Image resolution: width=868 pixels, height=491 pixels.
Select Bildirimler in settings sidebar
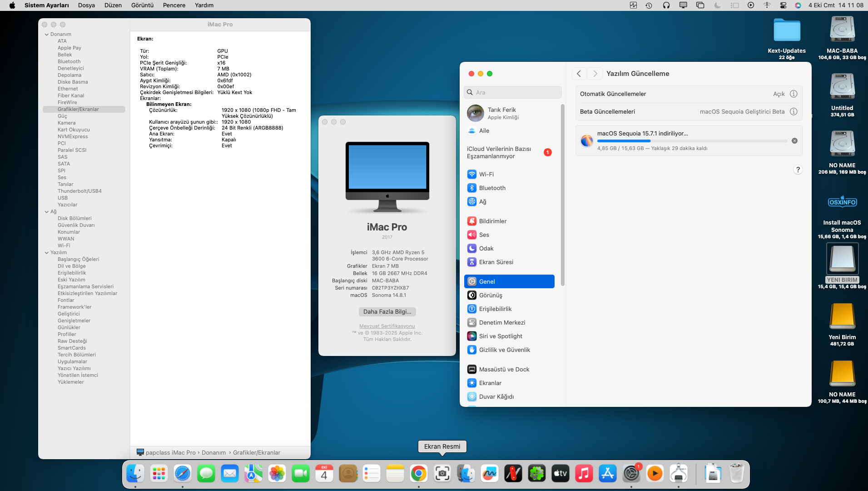(492, 221)
